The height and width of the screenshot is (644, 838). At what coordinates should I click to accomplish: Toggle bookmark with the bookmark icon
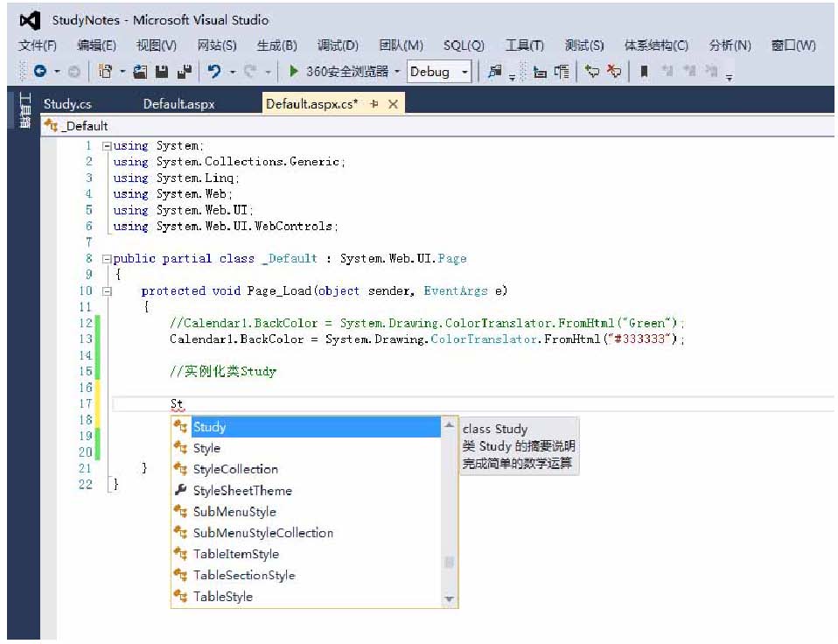click(x=645, y=71)
